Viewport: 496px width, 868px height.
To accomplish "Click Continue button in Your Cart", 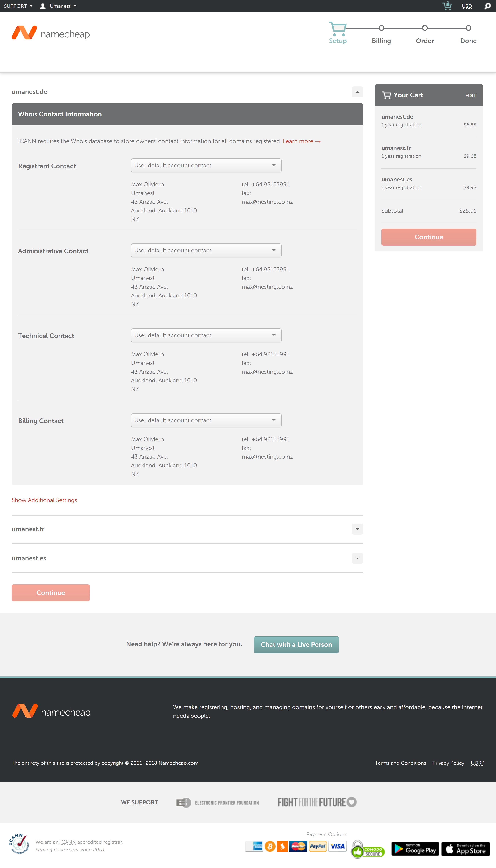I will click(x=429, y=237).
